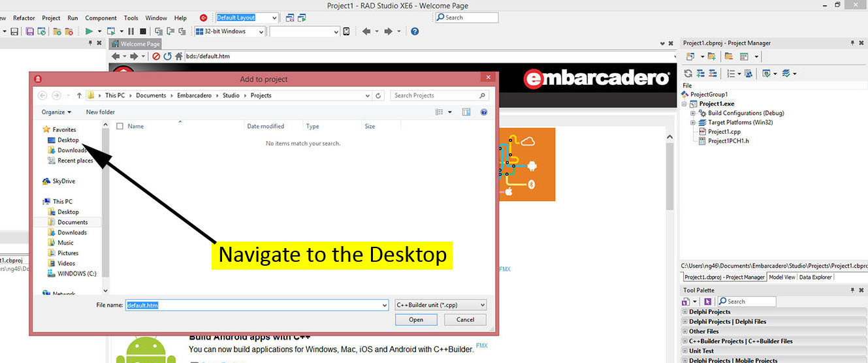Click the Expand all icon in Project Manager
The height and width of the screenshot is (363, 868).
701,74
